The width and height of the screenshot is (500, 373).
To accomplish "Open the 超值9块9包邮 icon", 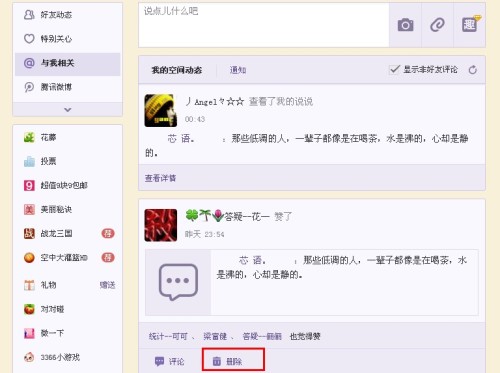I will [x=29, y=185].
